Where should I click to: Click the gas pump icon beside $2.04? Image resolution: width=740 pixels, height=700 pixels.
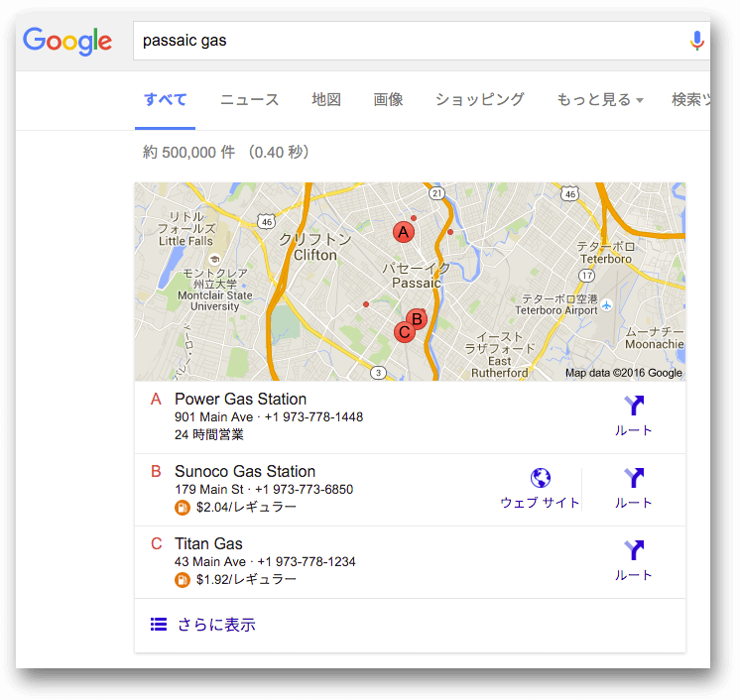pos(183,508)
